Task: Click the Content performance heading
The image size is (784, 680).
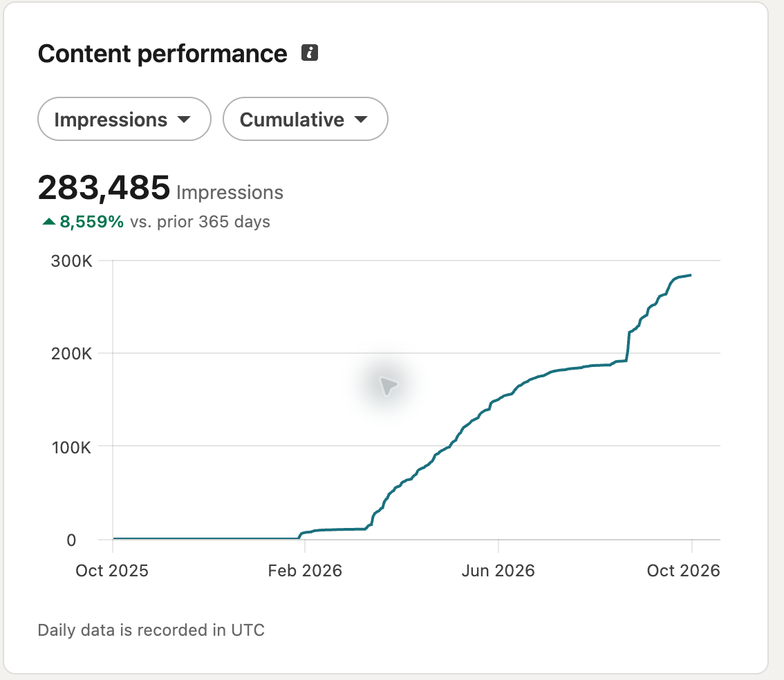Action: (x=162, y=53)
